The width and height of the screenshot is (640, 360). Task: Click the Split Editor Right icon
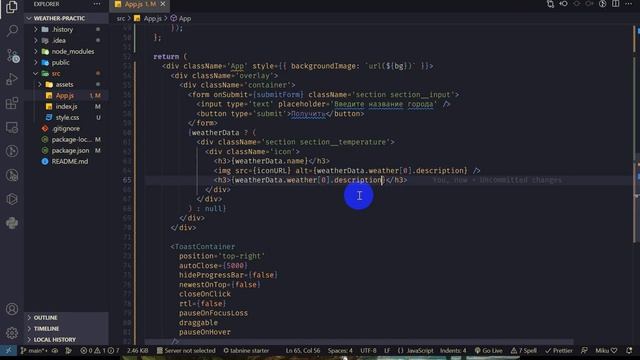616,4
